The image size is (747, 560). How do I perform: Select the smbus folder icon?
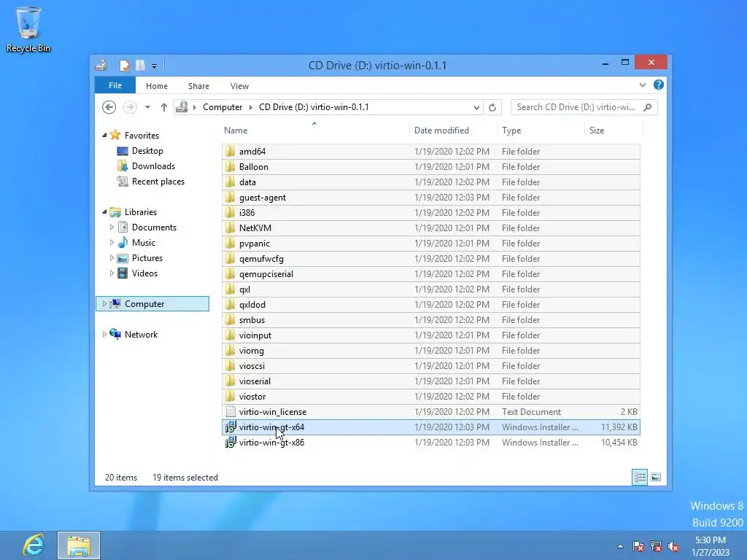click(230, 320)
